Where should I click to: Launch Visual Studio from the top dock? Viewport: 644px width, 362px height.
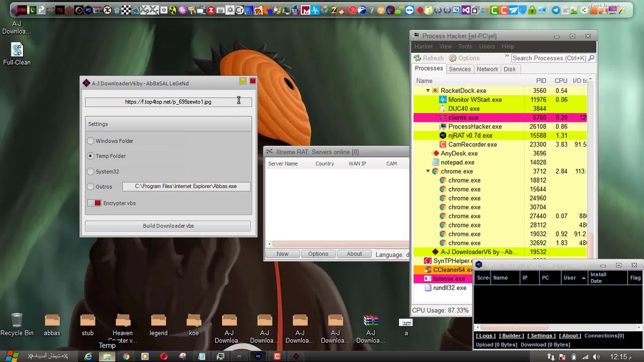(x=466, y=10)
